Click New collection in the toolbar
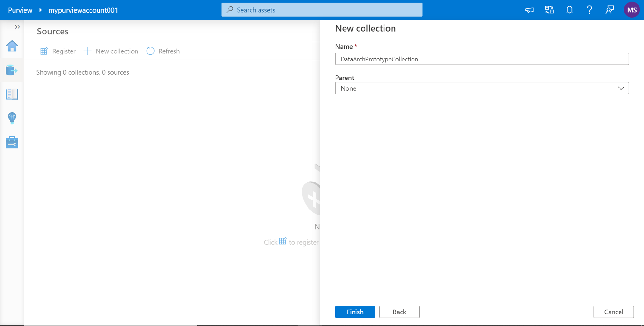The width and height of the screenshot is (644, 326). (111, 51)
